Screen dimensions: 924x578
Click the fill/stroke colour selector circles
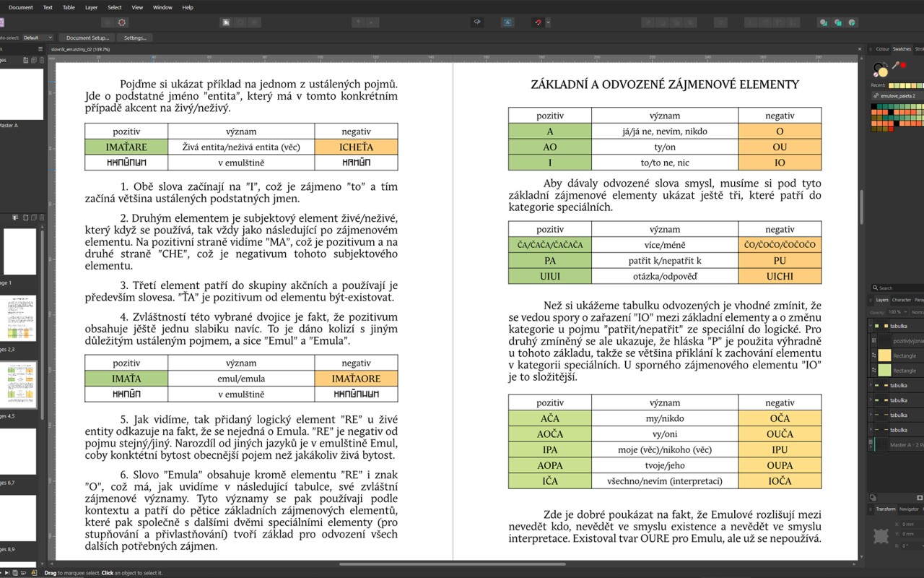tap(880, 69)
